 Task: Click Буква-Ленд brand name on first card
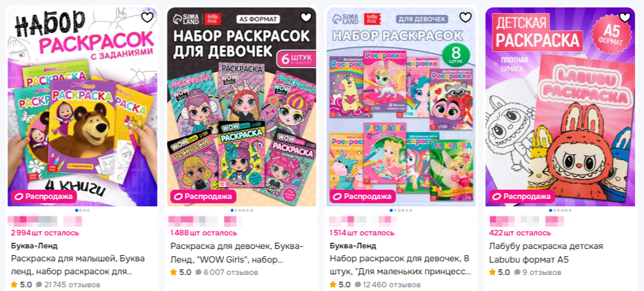(x=34, y=246)
